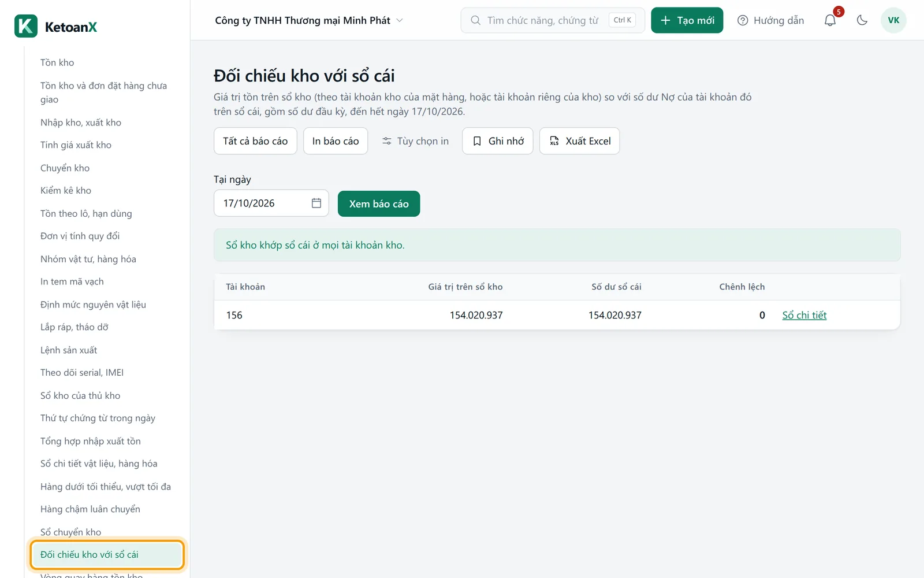Screen dimensions: 924x578
Task: Open Chuyển kho menu item
Action: (65, 168)
